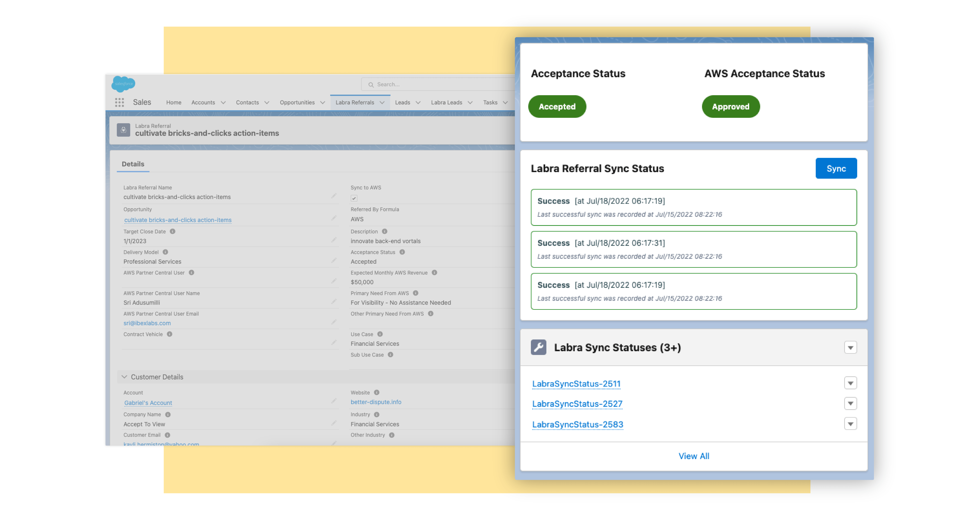
Task: Open the Labra Leads navigation tab
Action: pos(446,102)
